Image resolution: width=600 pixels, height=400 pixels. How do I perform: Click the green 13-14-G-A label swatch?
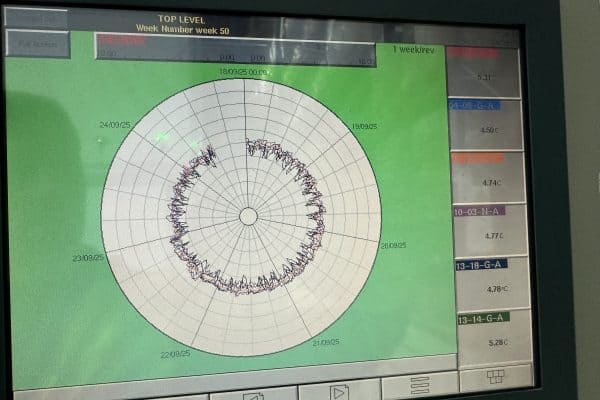point(483,318)
